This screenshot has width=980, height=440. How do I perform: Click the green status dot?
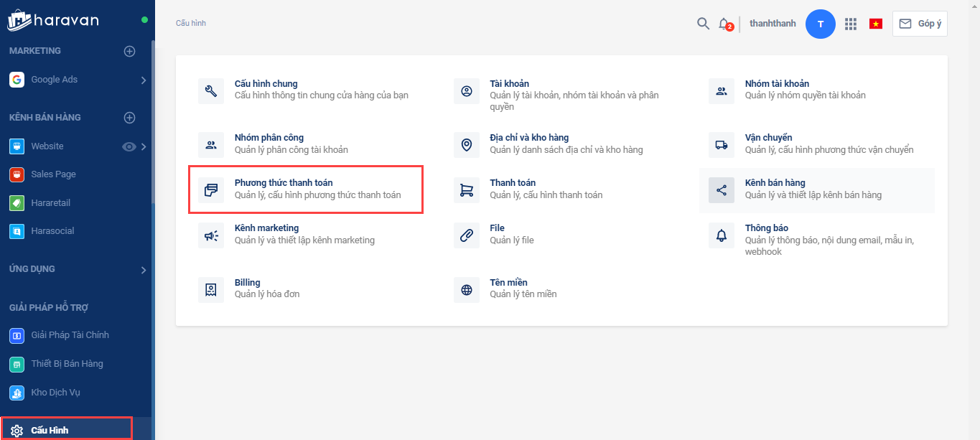coord(144,20)
